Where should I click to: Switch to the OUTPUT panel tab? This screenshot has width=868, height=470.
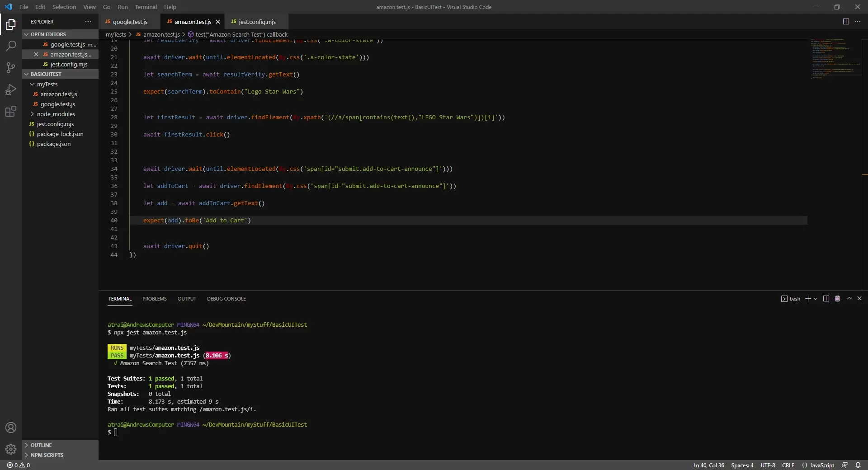187,299
